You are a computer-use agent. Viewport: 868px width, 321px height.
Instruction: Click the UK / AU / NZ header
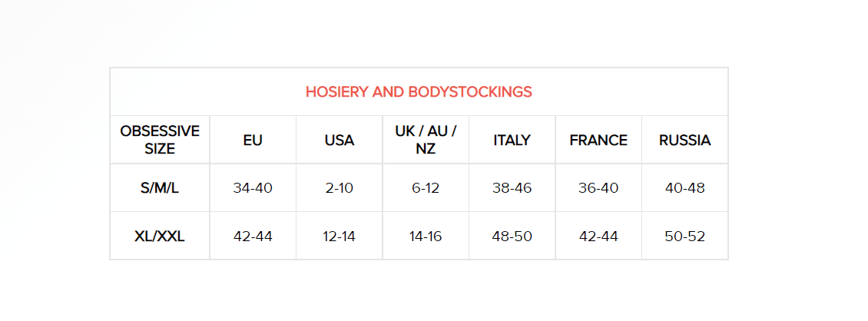[x=426, y=140]
